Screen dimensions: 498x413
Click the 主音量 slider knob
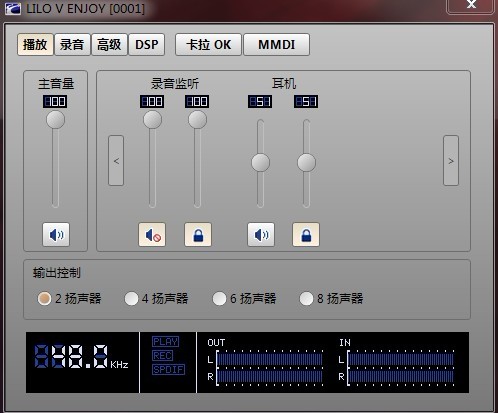tap(56, 120)
